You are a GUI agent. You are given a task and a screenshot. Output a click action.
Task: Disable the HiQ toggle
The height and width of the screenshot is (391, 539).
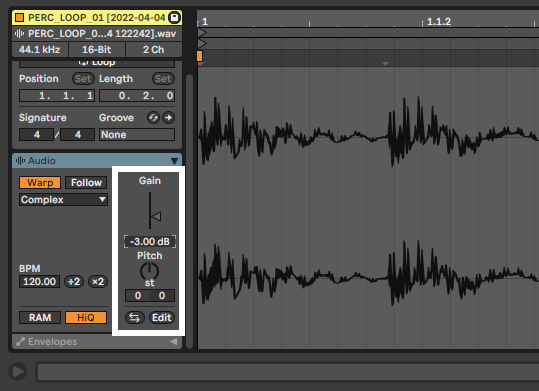(x=86, y=317)
